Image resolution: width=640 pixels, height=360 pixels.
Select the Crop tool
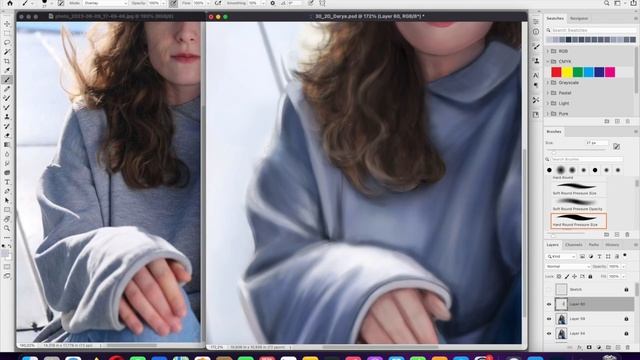click(x=7, y=61)
